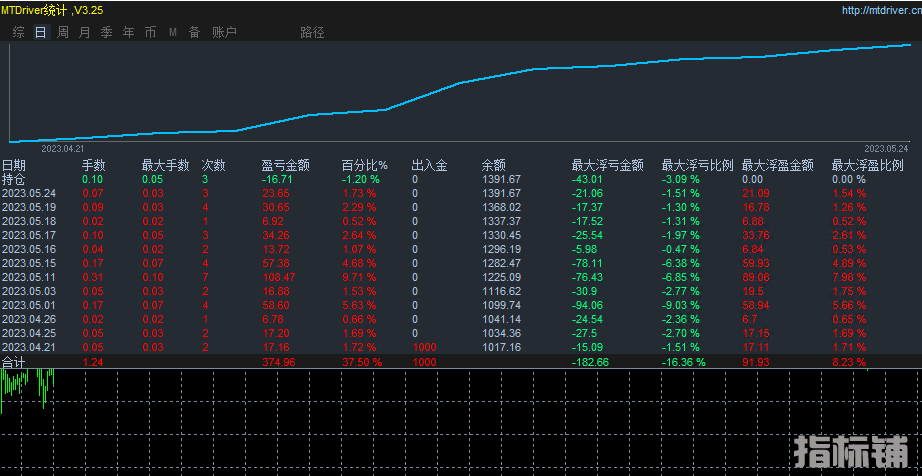Click the 日期 column header
The image size is (922, 476).
tap(14, 165)
